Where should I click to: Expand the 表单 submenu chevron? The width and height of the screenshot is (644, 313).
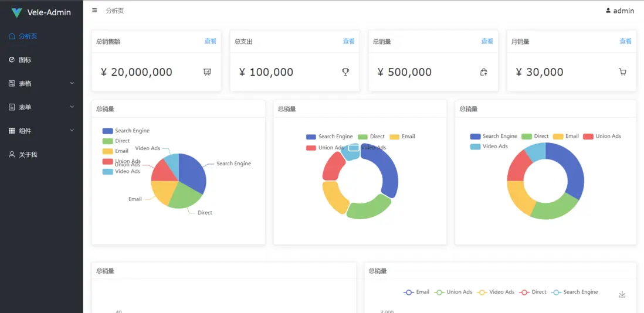click(x=72, y=107)
